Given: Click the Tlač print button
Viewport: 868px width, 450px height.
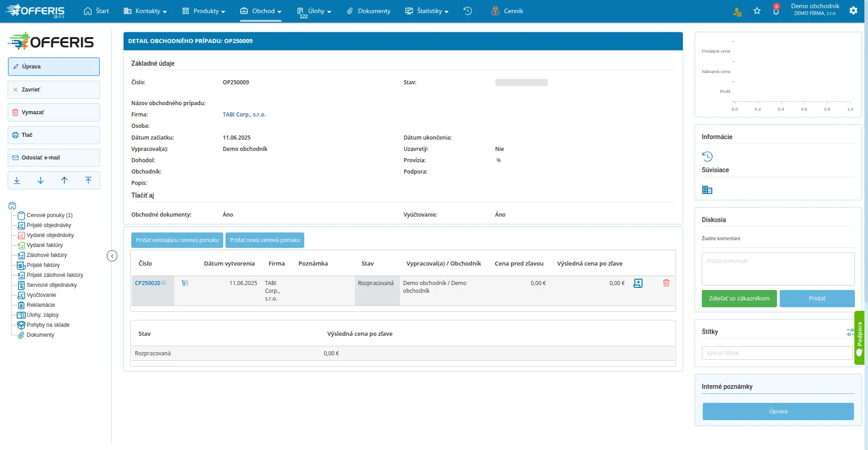Looking at the screenshot, I should 54,135.
